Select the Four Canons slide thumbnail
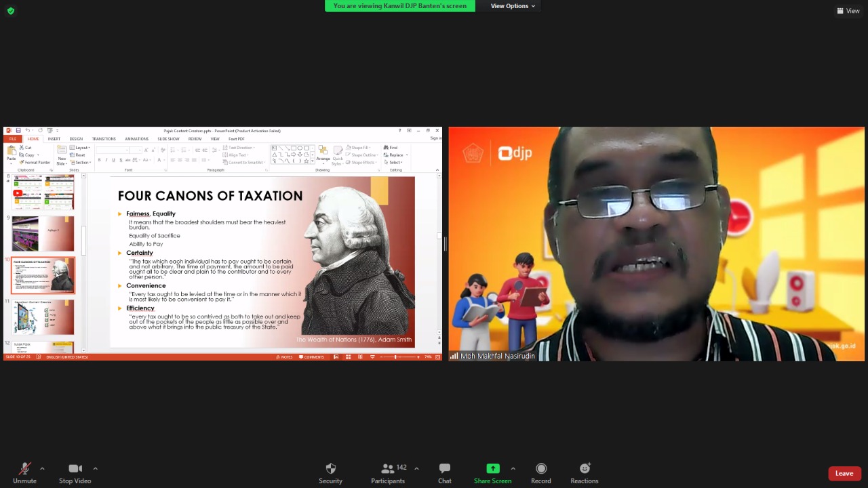This screenshot has height=488, width=868. (43, 275)
